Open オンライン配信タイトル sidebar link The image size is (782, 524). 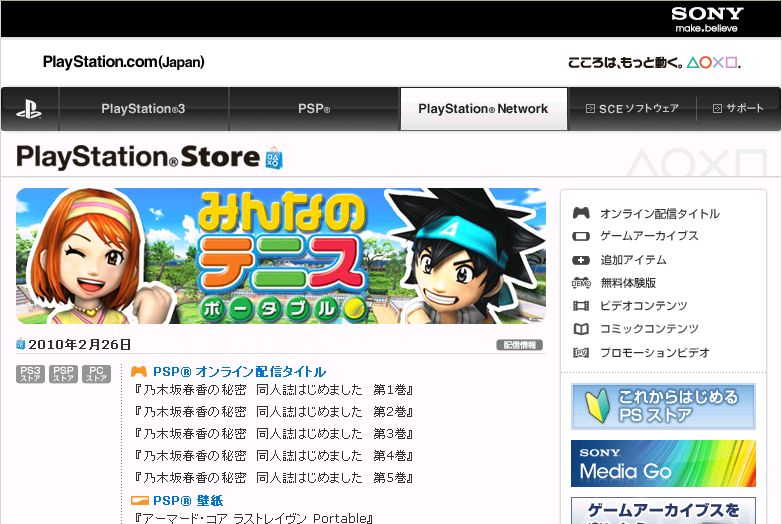tap(660, 214)
